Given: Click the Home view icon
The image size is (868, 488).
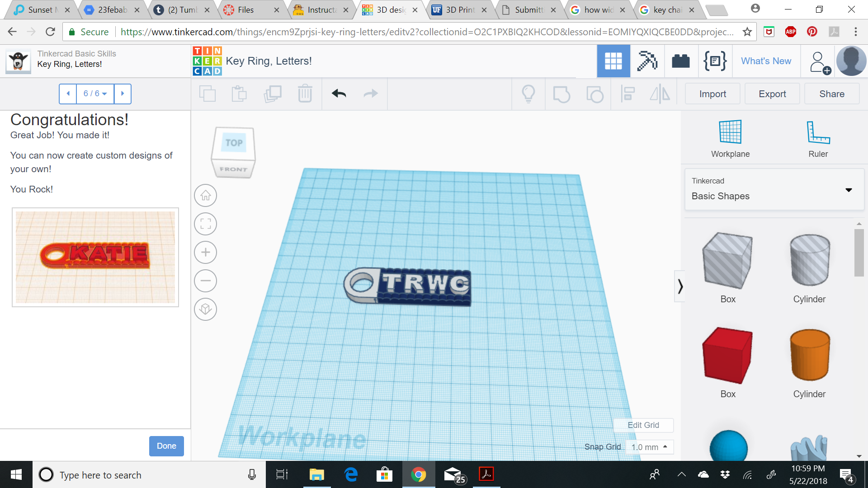Looking at the screenshot, I should click(x=206, y=196).
